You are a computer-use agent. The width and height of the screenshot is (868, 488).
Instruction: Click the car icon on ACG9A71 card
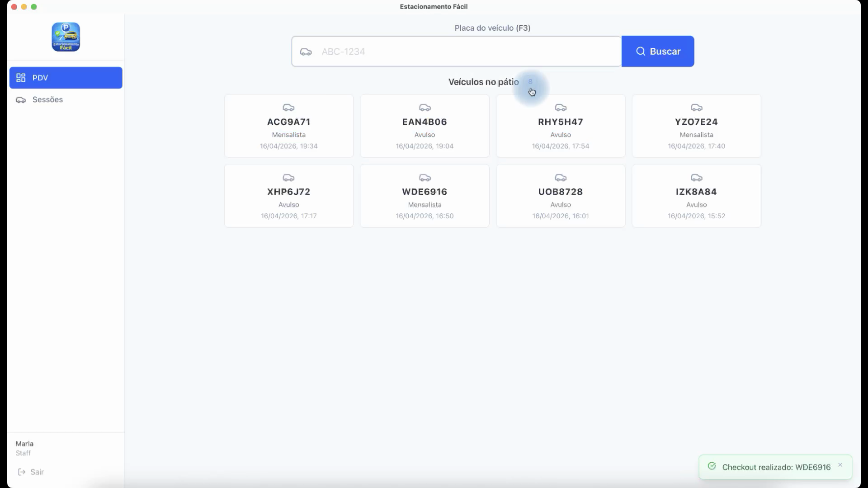click(x=289, y=108)
